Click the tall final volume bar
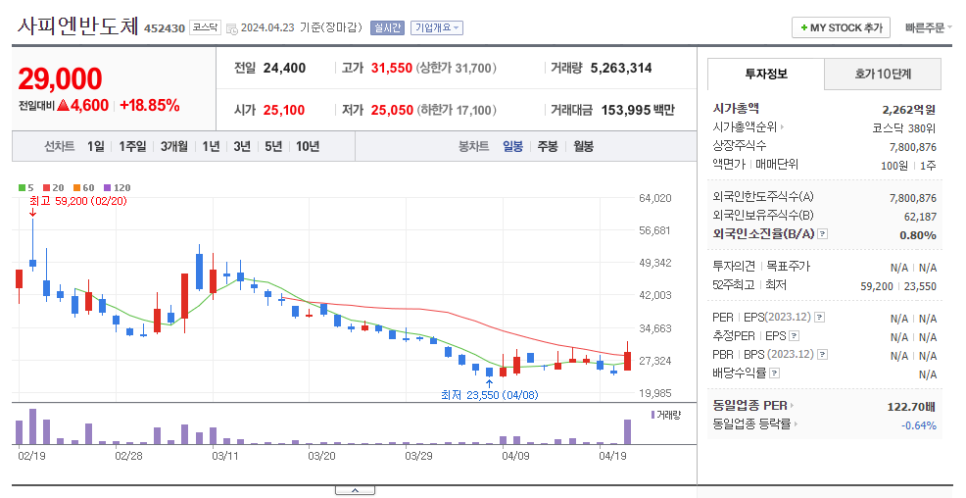 627,432
